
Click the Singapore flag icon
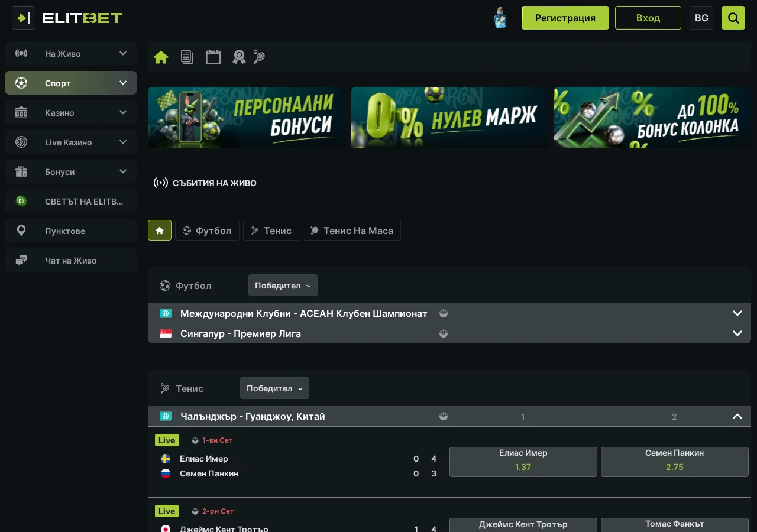pos(166,333)
